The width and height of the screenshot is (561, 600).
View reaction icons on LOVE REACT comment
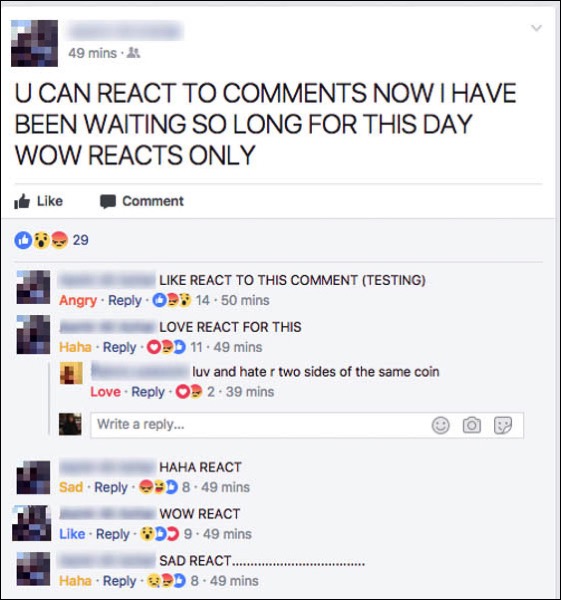(x=166, y=347)
